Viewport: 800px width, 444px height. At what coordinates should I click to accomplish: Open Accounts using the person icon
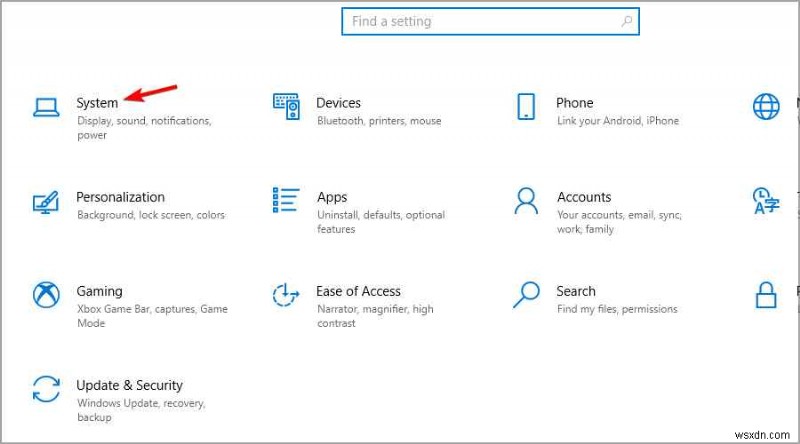(526, 201)
